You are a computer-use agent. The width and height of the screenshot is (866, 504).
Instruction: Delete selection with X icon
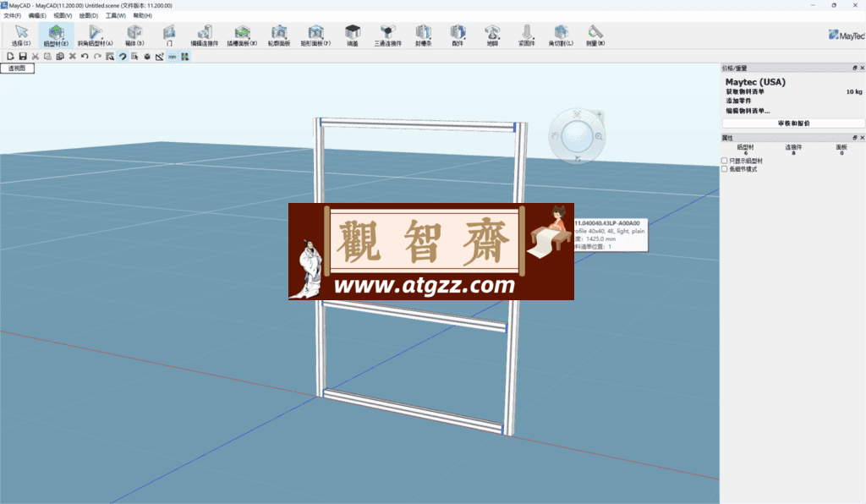(x=73, y=57)
